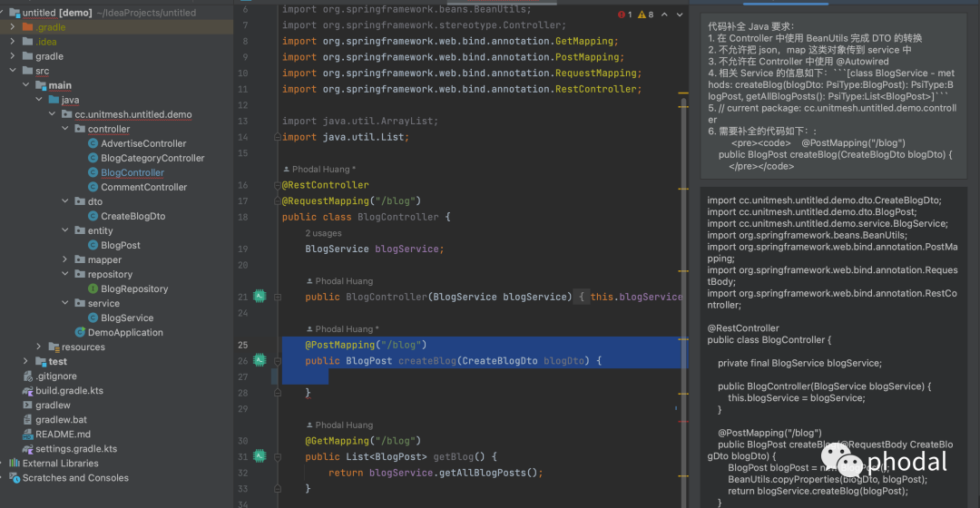
Task: Select External Libraries node
Action: (60, 463)
